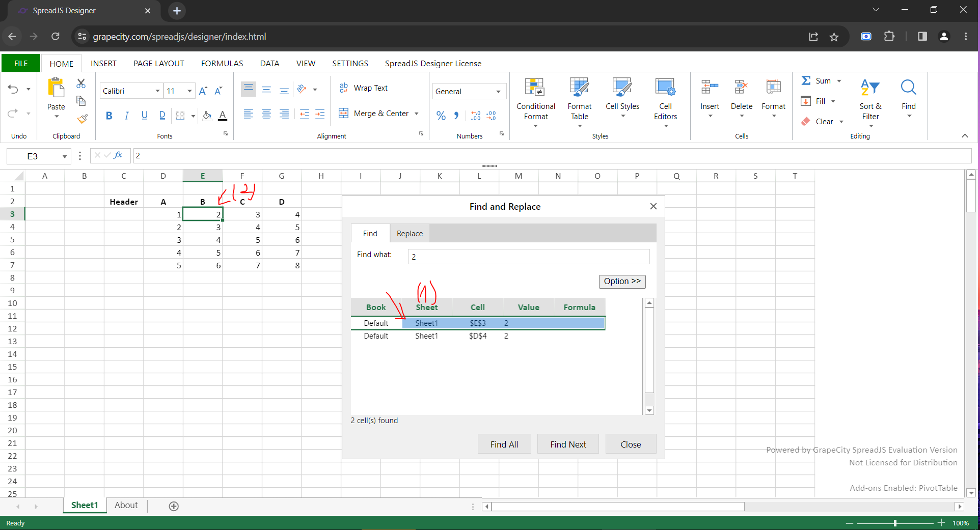980x530 pixels.
Task: Open the FORMULAS ribbon tab
Action: (x=222, y=64)
